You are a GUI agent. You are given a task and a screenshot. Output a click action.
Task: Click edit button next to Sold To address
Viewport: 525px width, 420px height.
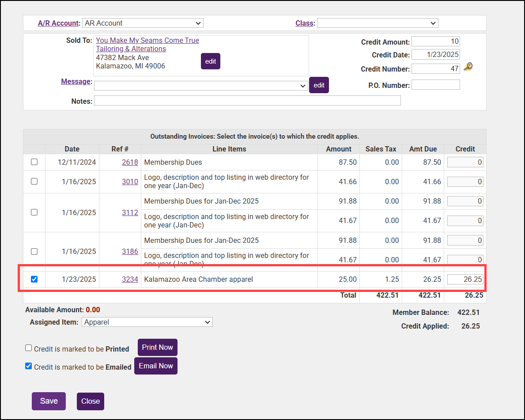[x=210, y=61]
